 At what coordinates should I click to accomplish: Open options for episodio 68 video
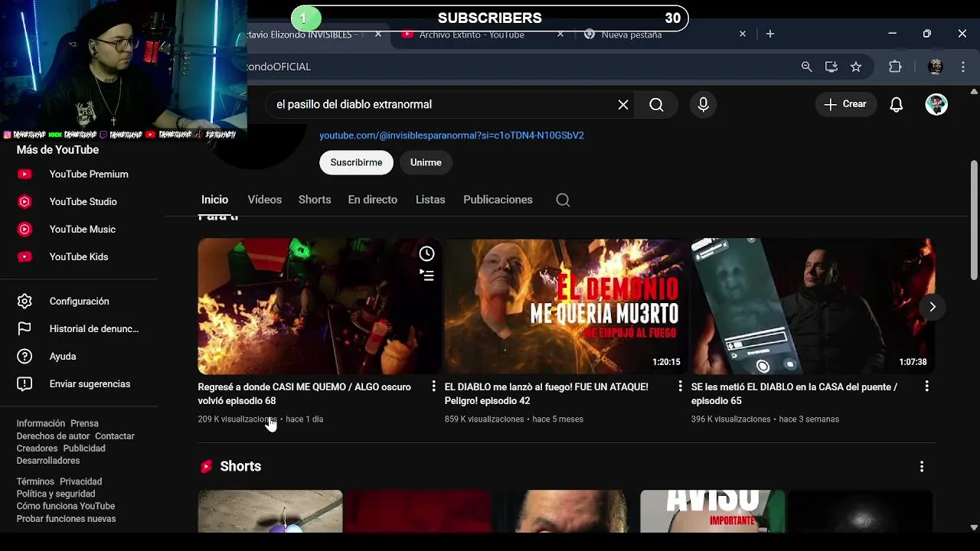[434, 386]
